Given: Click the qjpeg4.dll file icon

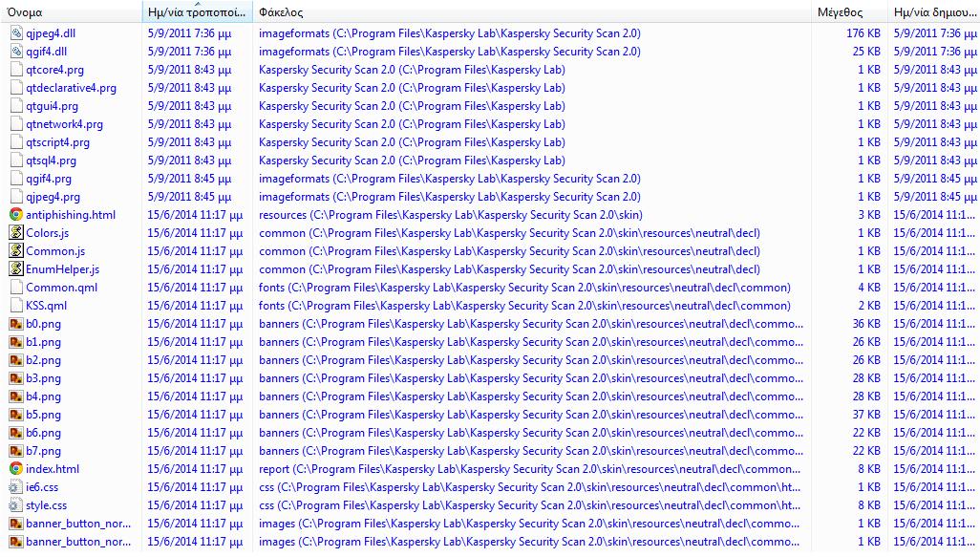Looking at the screenshot, I should [x=16, y=33].
